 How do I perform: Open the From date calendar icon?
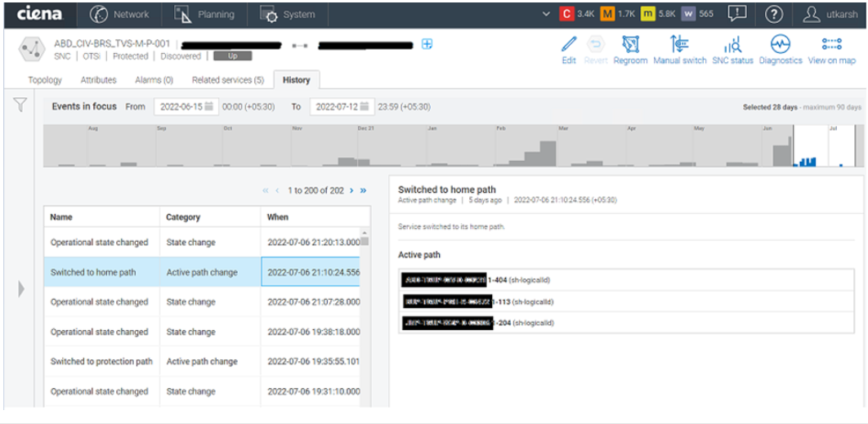point(209,107)
